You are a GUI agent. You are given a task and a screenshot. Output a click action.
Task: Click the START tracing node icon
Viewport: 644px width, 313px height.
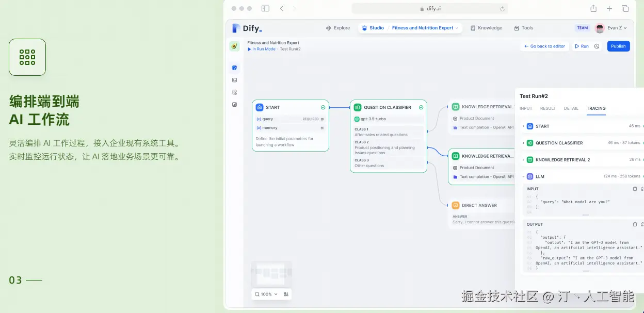click(530, 126)
